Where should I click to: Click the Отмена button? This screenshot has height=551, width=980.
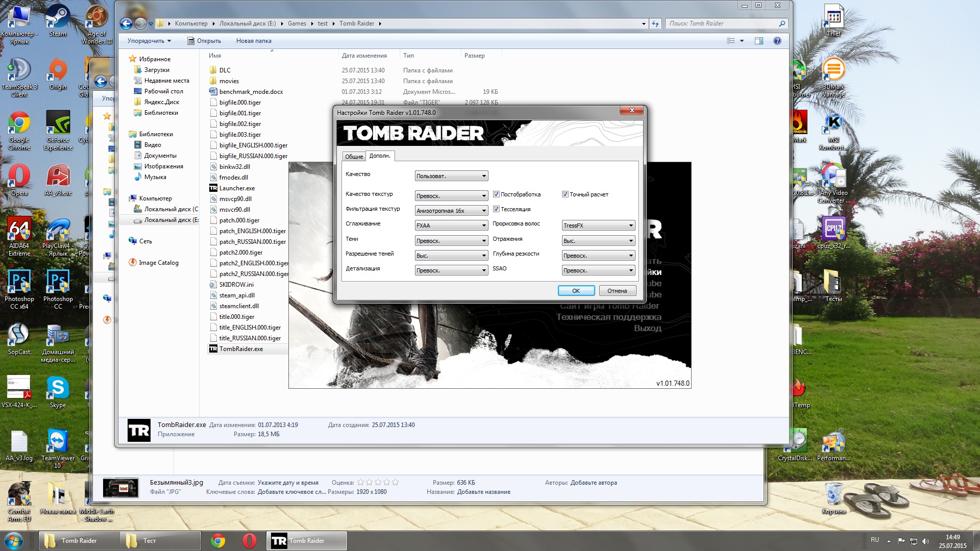coord(617,291)
